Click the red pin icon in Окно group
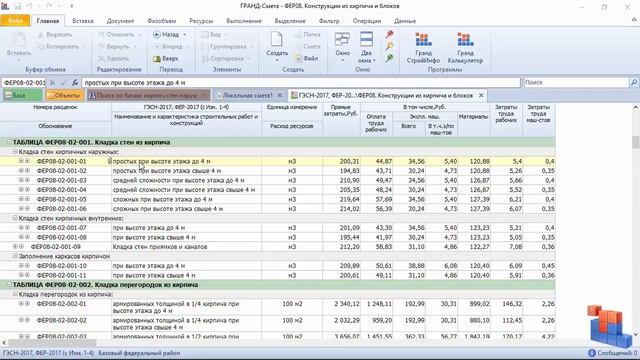 (389, 34)
